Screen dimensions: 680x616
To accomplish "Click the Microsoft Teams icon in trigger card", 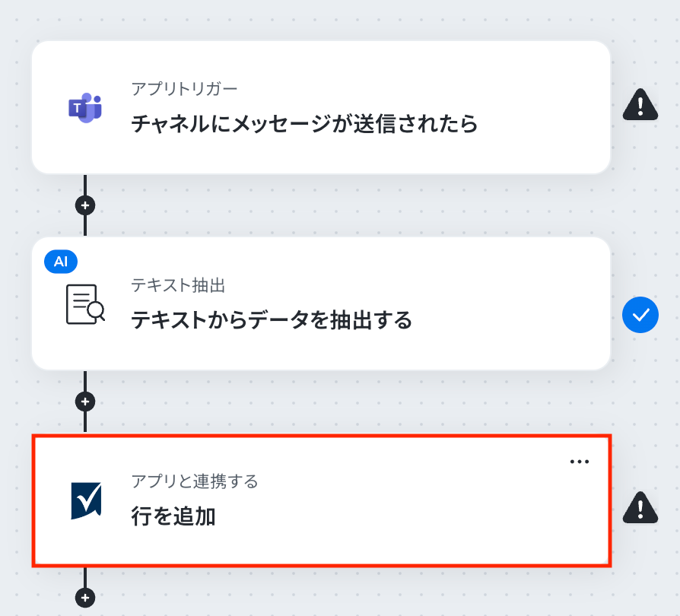I will point(85,108).
